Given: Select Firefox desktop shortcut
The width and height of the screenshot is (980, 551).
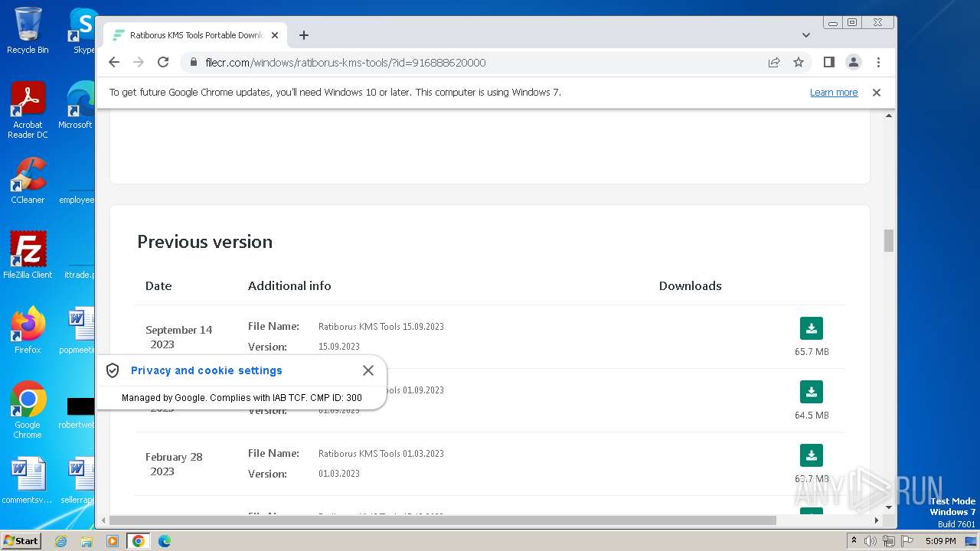Looking at the screenshot, I should pyautogui.click(x=28, y=330).
